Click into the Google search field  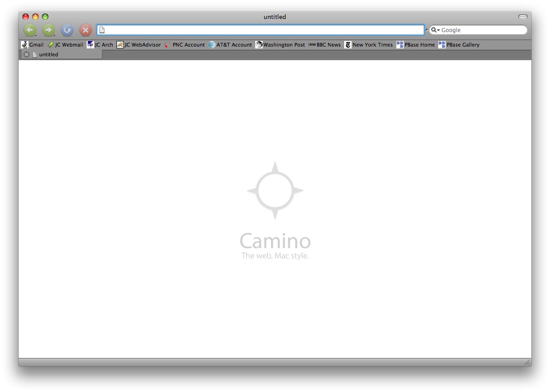[x=478, y=30]
